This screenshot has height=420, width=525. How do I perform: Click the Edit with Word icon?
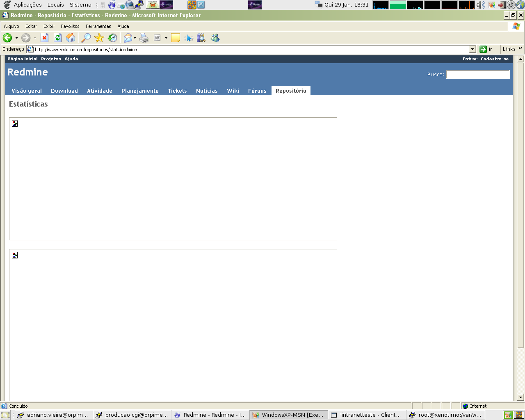point(157,38)
